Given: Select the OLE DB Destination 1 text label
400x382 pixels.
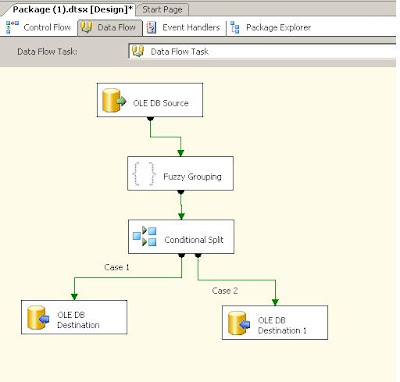Looking at the screenshot, I should coord(282,325).
